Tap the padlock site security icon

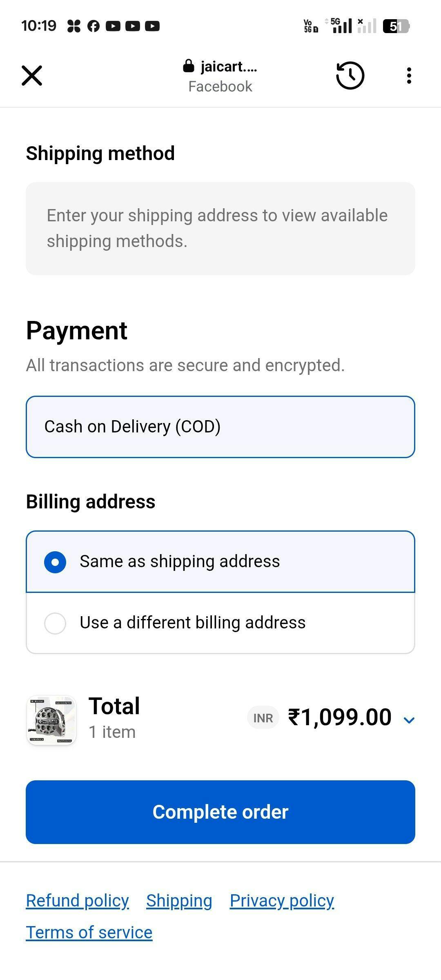[188, 66]
